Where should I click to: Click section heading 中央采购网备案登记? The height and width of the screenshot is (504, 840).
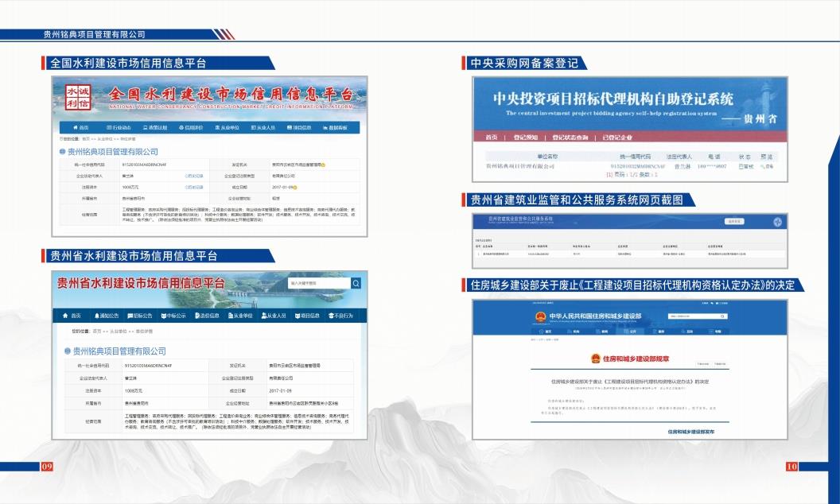click(524, 63)
